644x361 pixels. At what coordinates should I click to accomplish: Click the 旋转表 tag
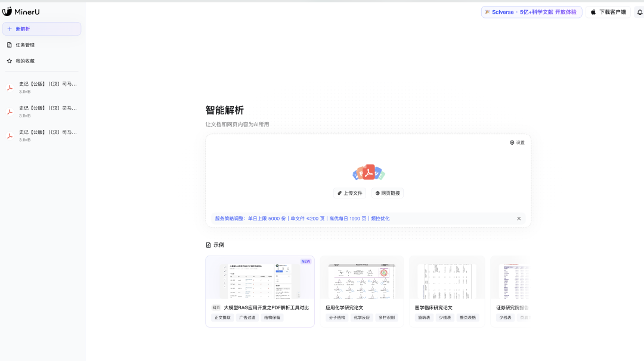point(424,318)
